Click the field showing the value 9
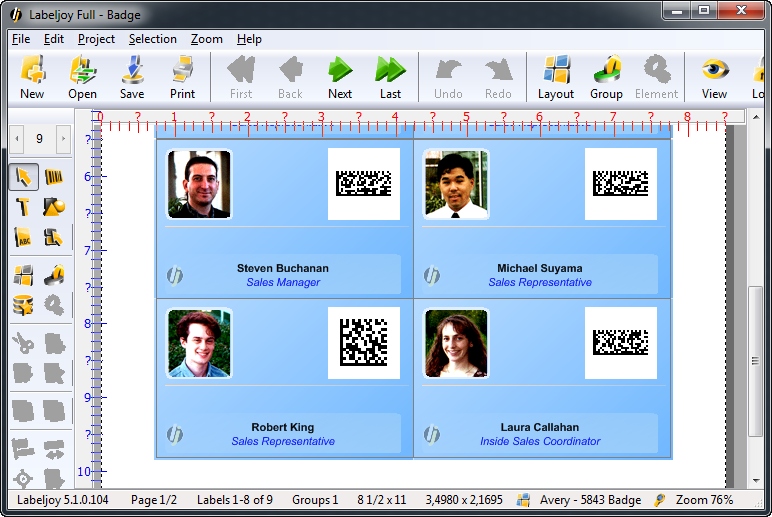 click(x=39, y=139)
